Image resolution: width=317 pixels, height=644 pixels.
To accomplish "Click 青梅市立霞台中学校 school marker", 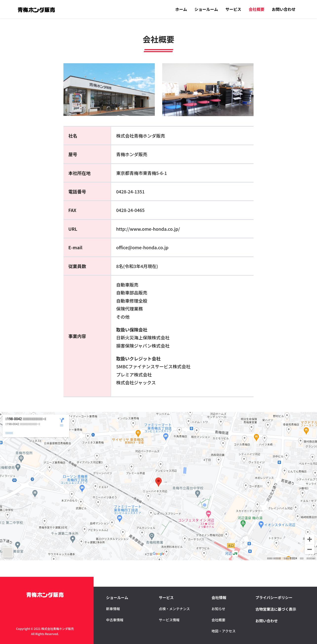I will pyautogui.click(x=198, y=493).
